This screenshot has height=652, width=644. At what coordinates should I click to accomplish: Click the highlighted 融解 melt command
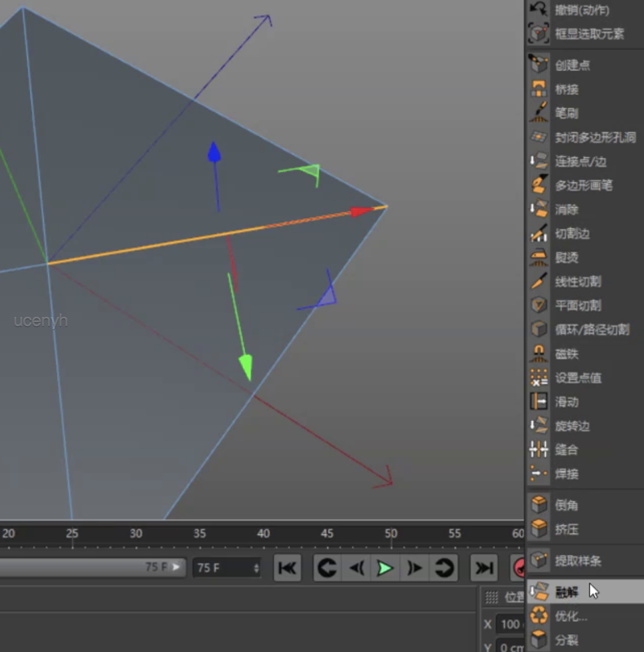click(585, 591)
